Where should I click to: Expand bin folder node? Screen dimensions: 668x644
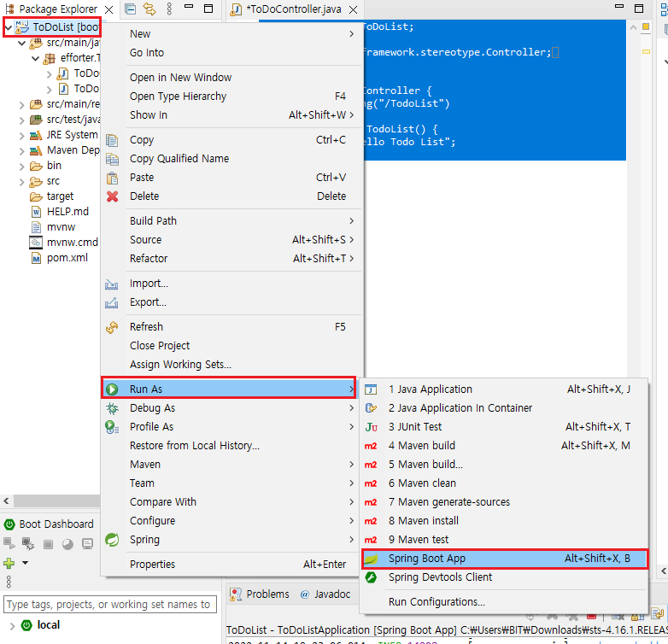click(21, 166)
